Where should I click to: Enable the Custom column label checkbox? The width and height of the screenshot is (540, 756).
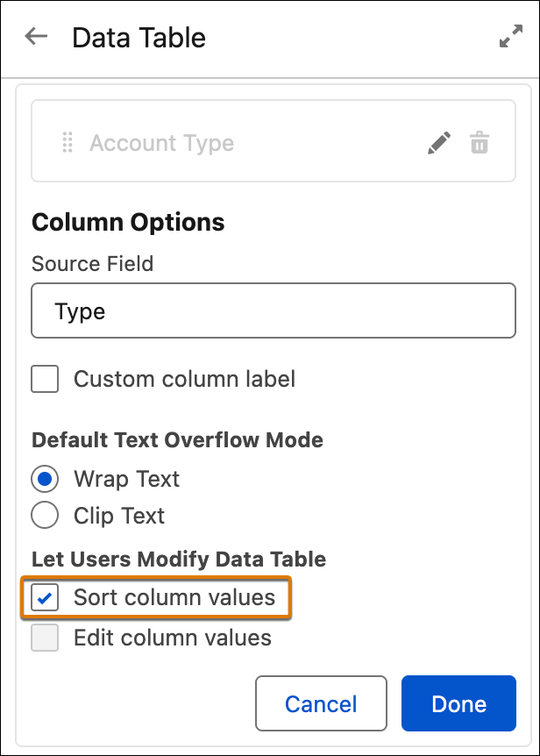tap(45, 379)
